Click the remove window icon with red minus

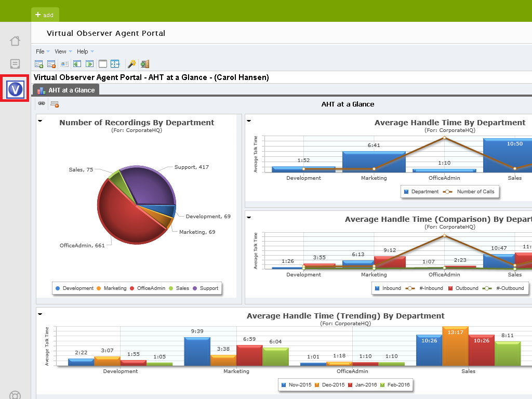click(51, 64)
